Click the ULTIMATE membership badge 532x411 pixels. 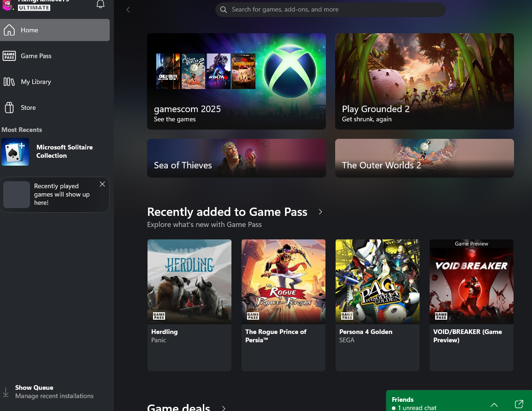point(34,7)
